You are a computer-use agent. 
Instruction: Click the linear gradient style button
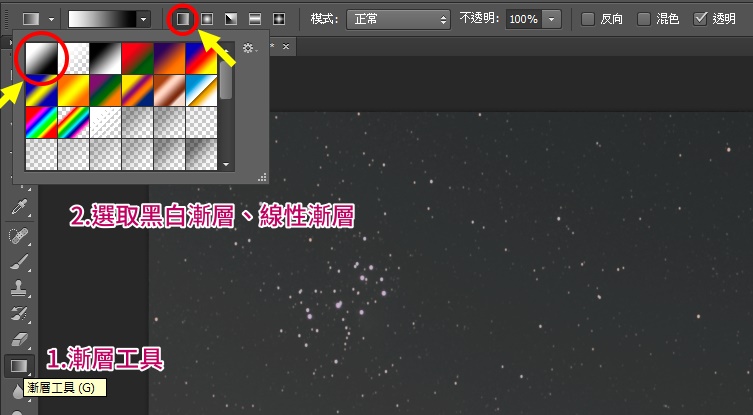point(182,19)
